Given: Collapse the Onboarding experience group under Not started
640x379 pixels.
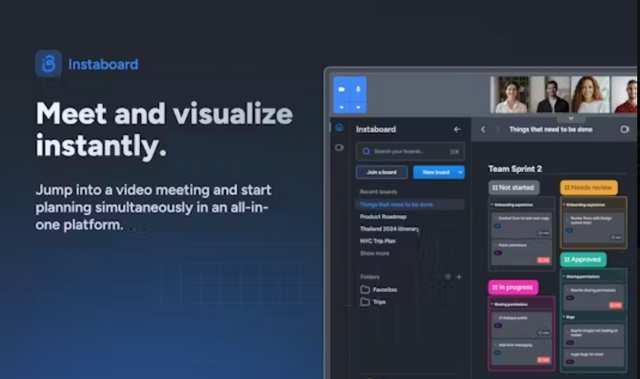Looking at the screenshot, I should (x=492, y=205).
